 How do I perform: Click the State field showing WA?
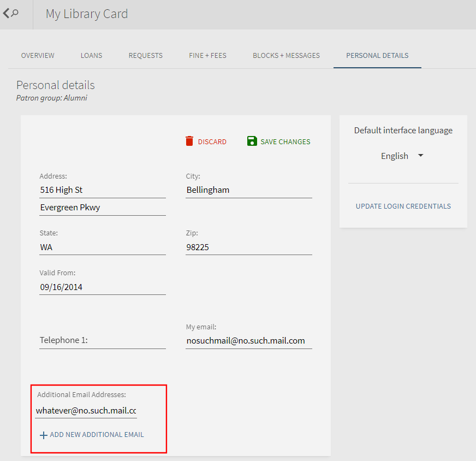(102, 247)
